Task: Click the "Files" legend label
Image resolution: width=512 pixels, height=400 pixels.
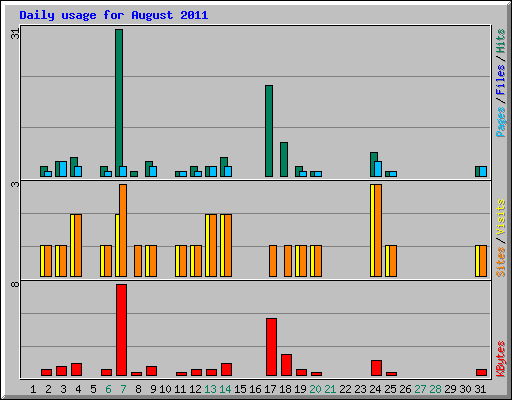Action: (500, 80)
